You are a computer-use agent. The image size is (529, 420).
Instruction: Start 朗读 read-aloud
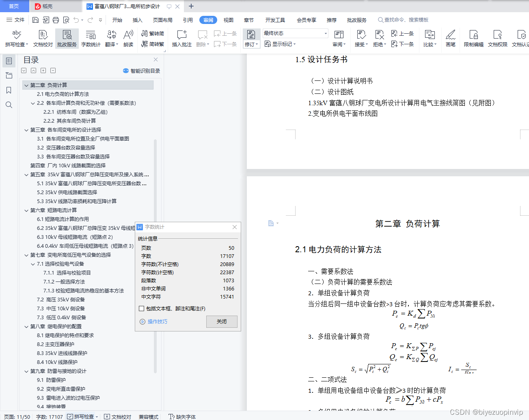pos(128,39)
